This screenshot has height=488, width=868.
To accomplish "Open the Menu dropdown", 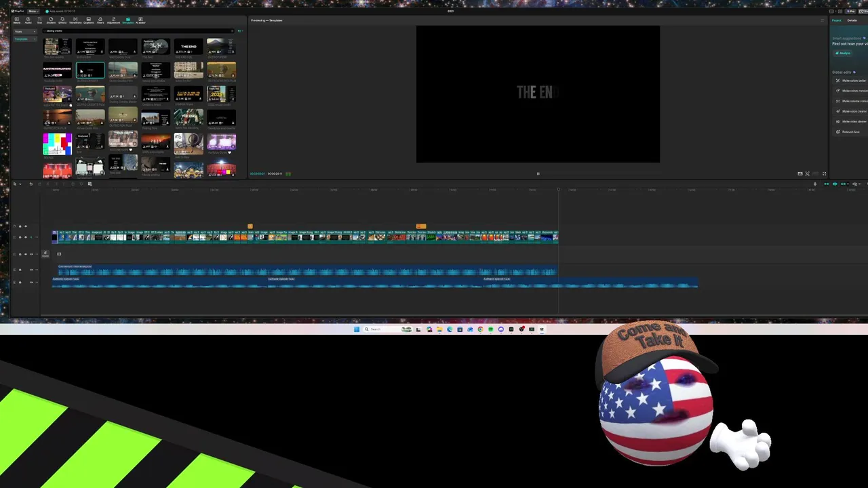I will pyautogui.click(x=33, y=11).
